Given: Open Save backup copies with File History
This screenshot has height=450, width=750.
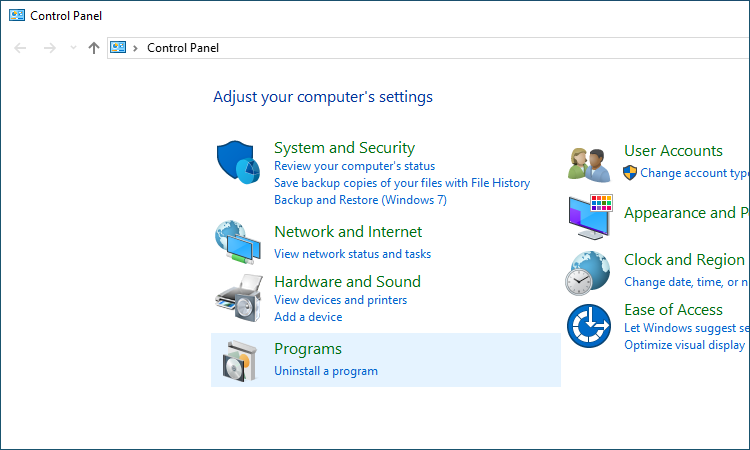Looking at the screenshot, I should click(x=402, y=183).
